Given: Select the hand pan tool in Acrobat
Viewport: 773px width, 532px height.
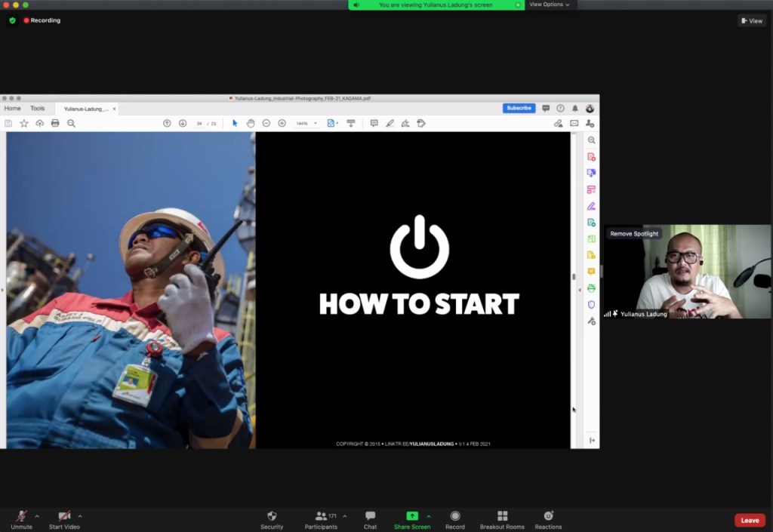Looking at the screenshot, I should (251, 123).
